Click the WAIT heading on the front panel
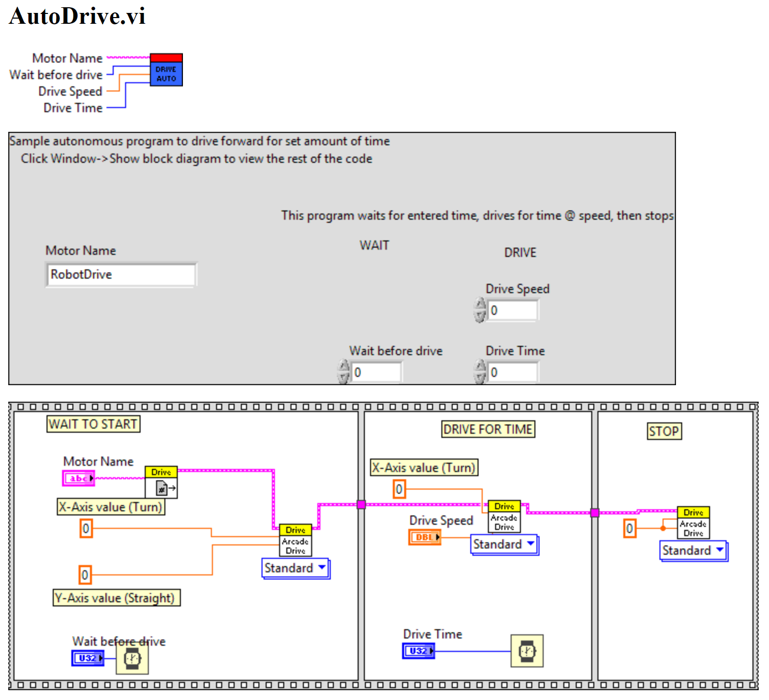The height and width of the screenshot is (700, 769). 375,245
